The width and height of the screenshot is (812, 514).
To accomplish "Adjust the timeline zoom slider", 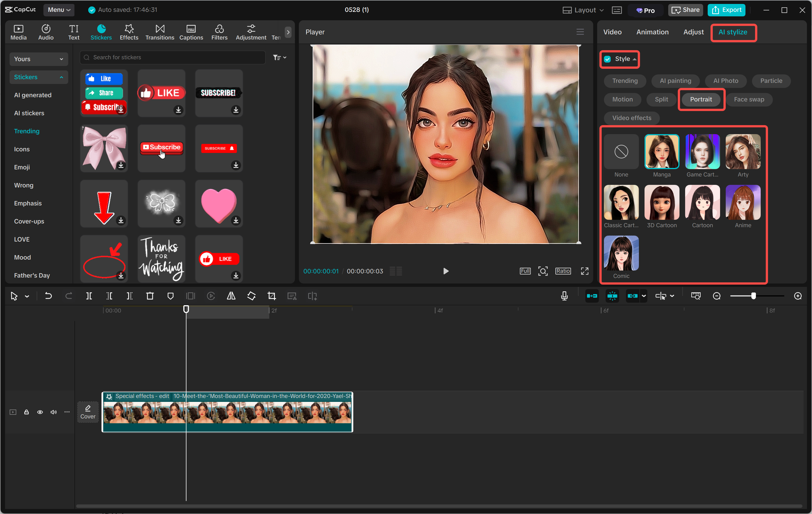I will (x=754, y=296).
